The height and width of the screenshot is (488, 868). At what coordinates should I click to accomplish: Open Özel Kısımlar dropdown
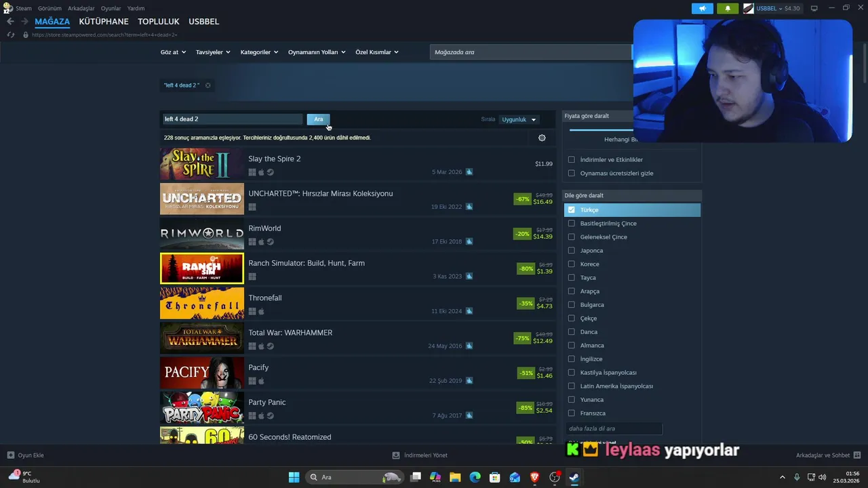(377, 52)
